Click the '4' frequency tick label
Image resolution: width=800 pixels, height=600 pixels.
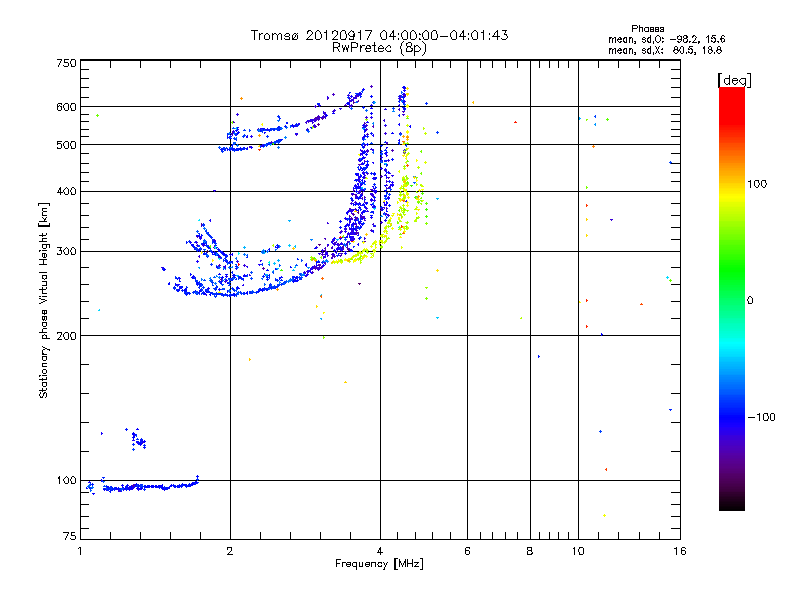[380, 551]
